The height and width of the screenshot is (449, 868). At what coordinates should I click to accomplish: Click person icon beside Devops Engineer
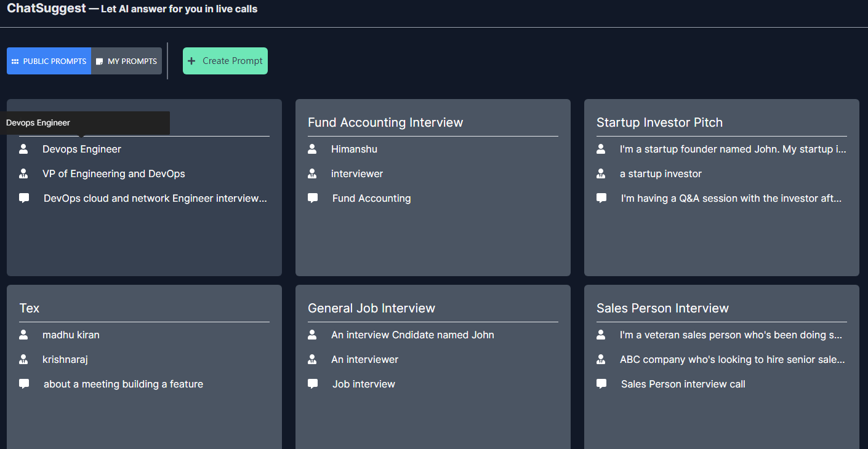(24, 149)
